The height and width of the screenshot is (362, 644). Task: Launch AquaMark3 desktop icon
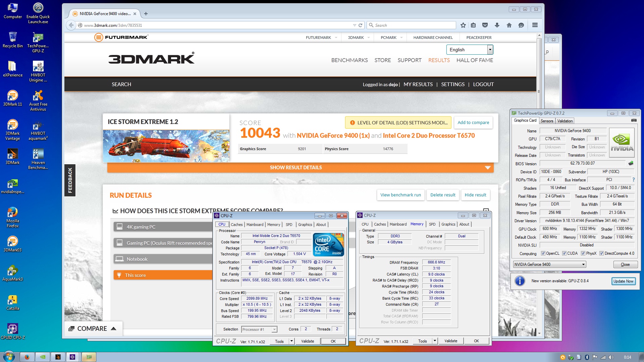click(x=13, y=273)
